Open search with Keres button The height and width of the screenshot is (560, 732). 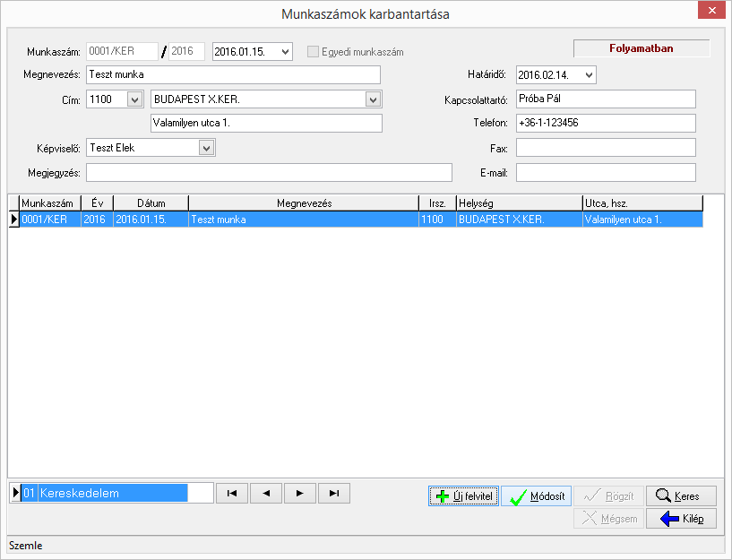click(681, 496)
